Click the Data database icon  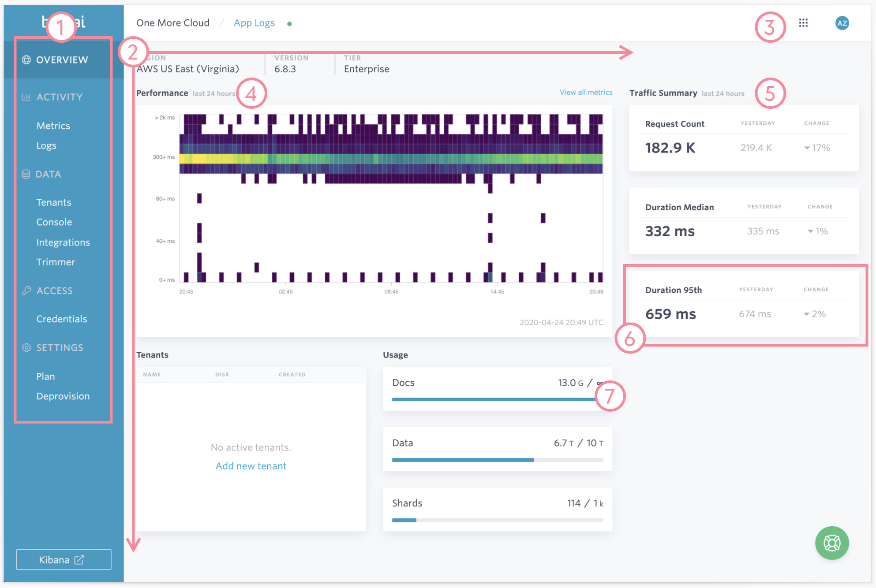[x=26, y=174]
